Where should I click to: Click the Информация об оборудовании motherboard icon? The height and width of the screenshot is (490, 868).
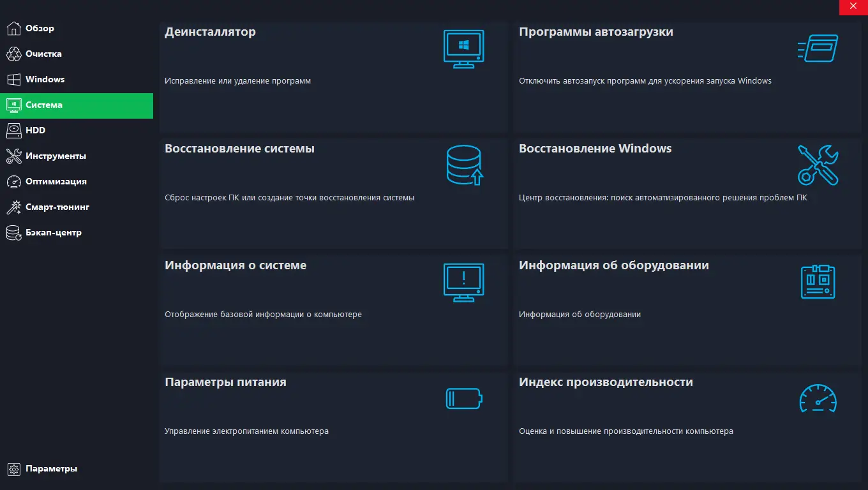818,282
